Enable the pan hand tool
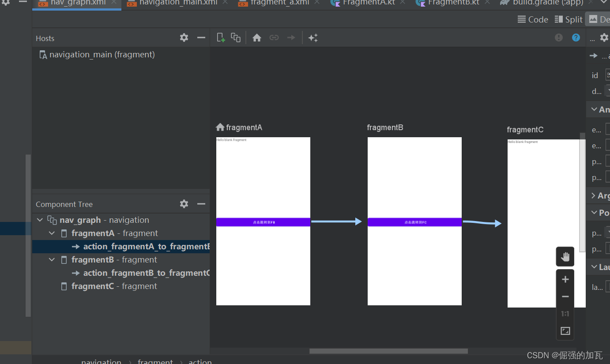The height and width of the screenshot is (364, 610). click(x=565, y=257)
